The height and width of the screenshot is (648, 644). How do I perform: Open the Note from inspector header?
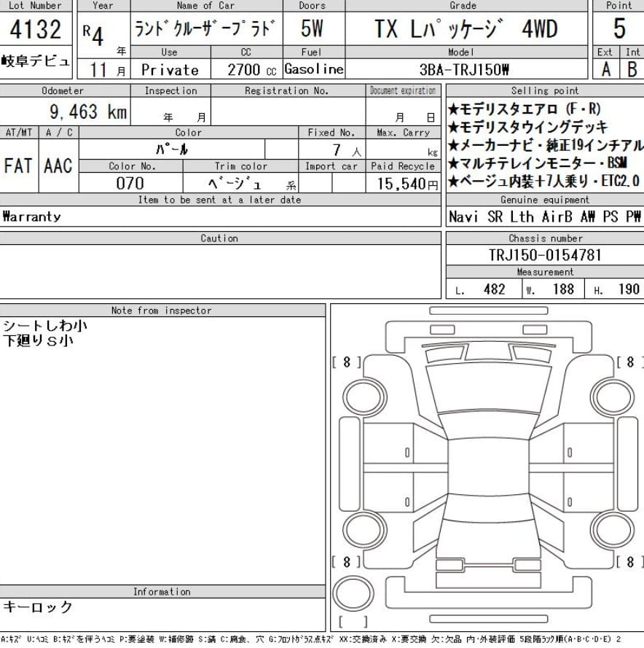(162, 311)
